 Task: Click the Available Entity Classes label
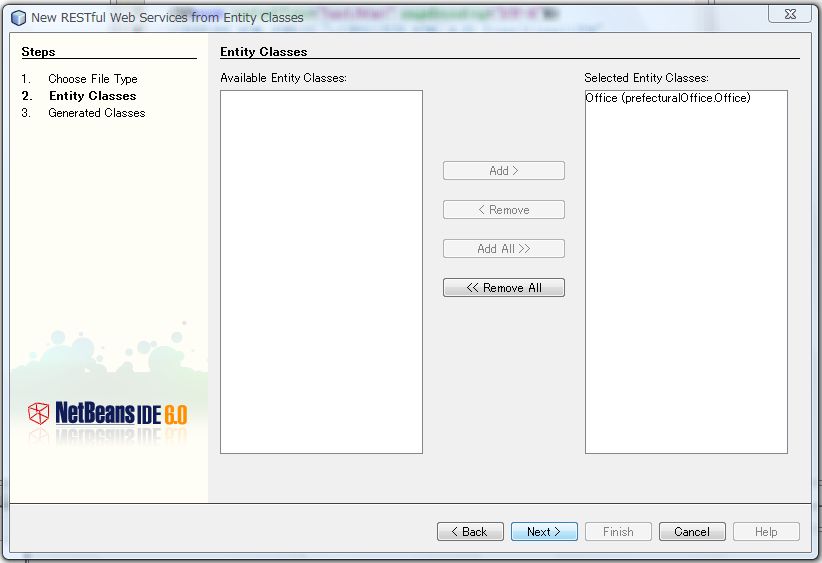click(283, 78)
